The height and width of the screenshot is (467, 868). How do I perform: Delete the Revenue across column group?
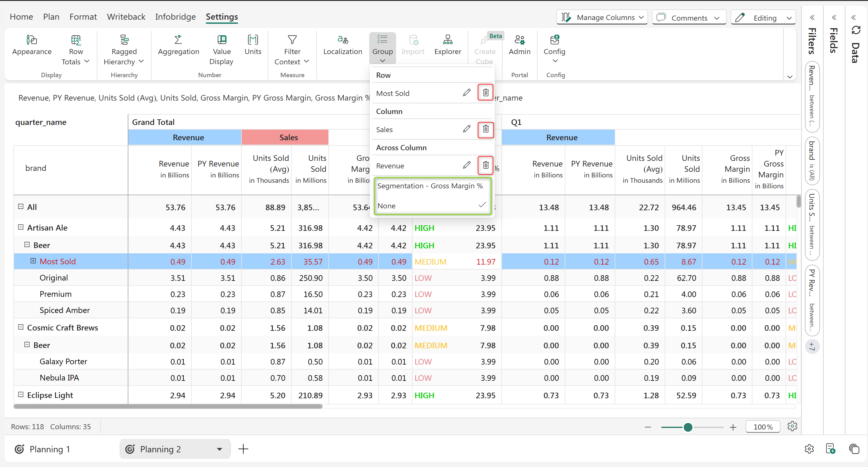485,165
